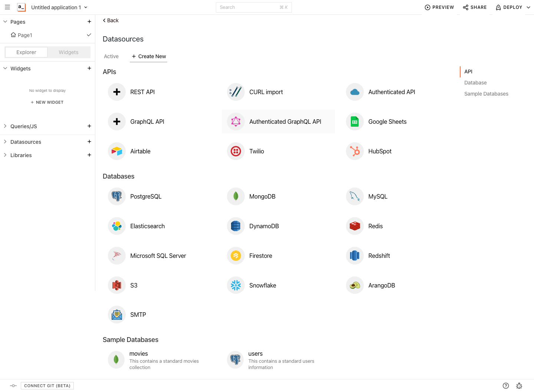Collapse the Widgets section chevron

point(5,68)
